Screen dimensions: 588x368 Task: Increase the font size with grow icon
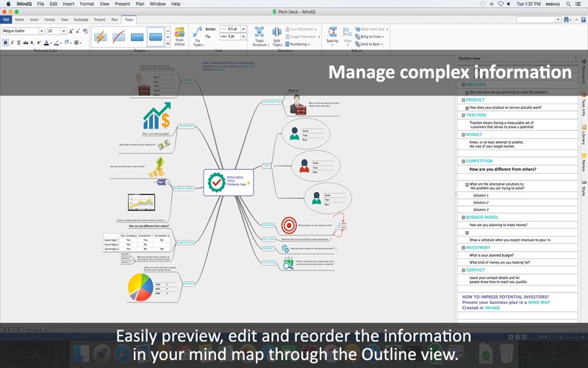pyautogui.click(x=71, y=31)
